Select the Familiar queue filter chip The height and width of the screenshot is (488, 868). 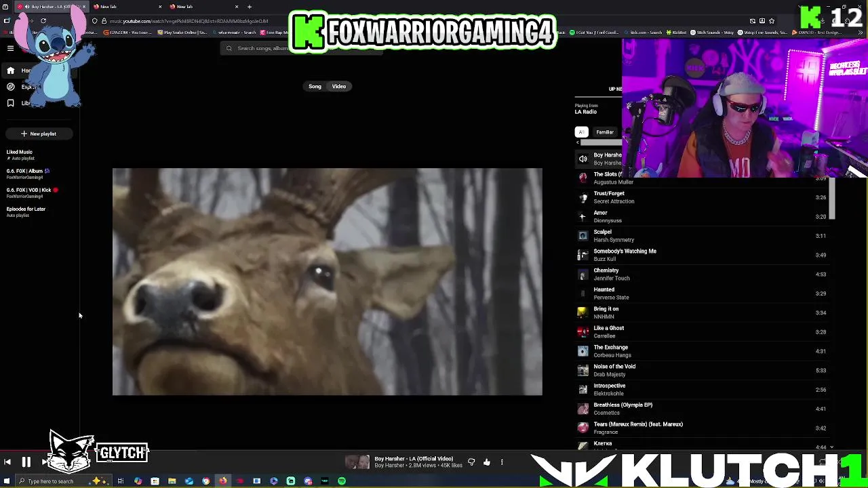(x=605, y=132)
